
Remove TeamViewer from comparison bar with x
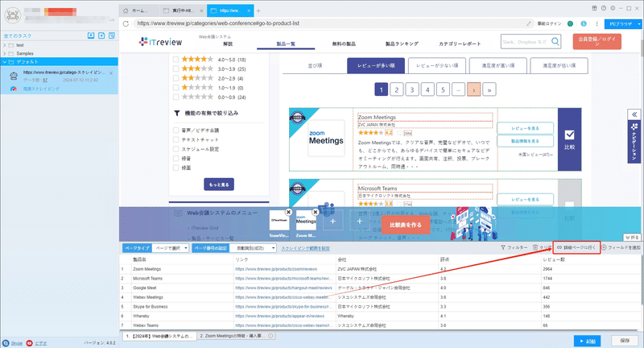[x=289, y=212]
